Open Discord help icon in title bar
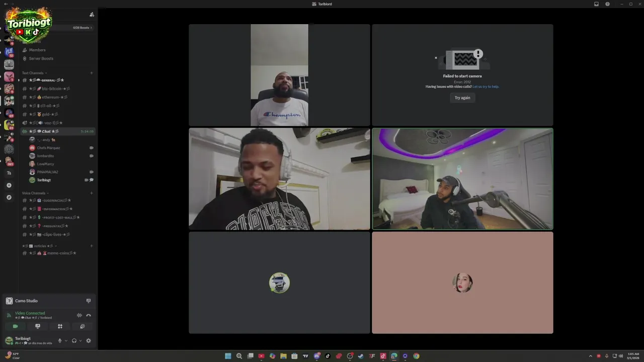The image size is (644, 362). [x=607, y=4]
